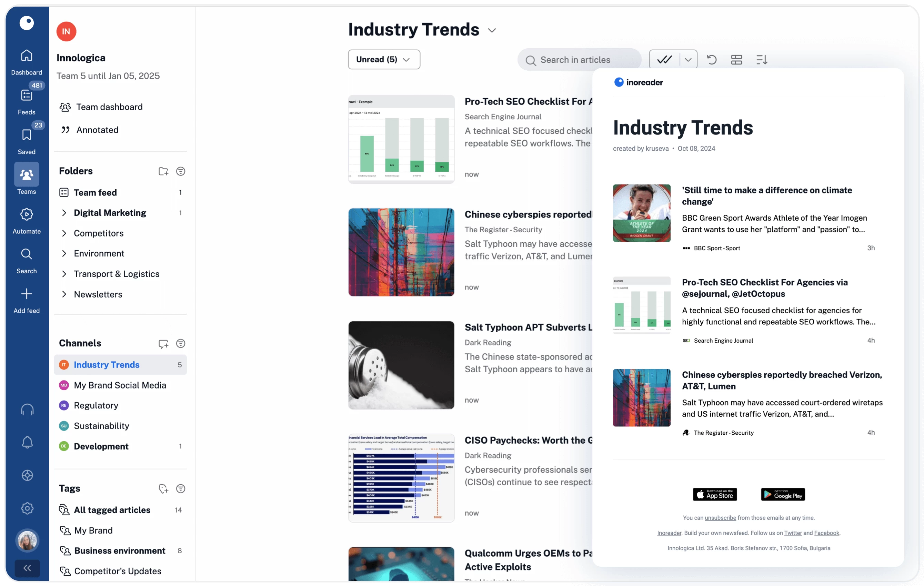
Task: Click the new folder icon beside Folders
Action: coord(163,171)
